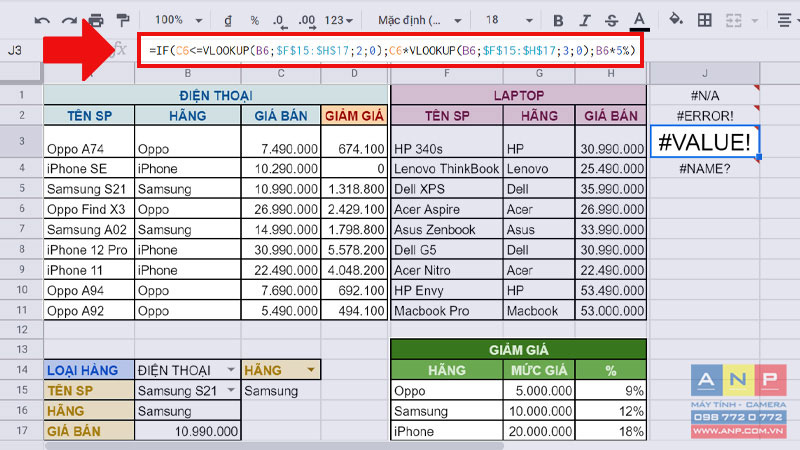Format as percent

[x=255, y=20]
